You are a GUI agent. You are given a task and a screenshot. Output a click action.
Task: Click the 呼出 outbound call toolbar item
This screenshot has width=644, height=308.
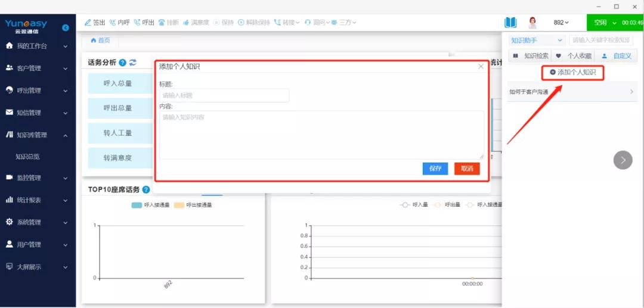tap(144, 23)
